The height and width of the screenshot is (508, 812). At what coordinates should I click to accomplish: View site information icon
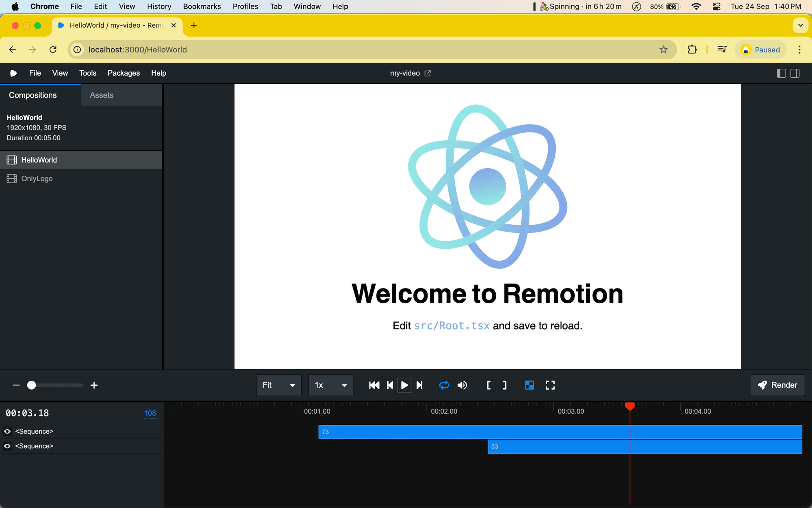coord(77,50)
